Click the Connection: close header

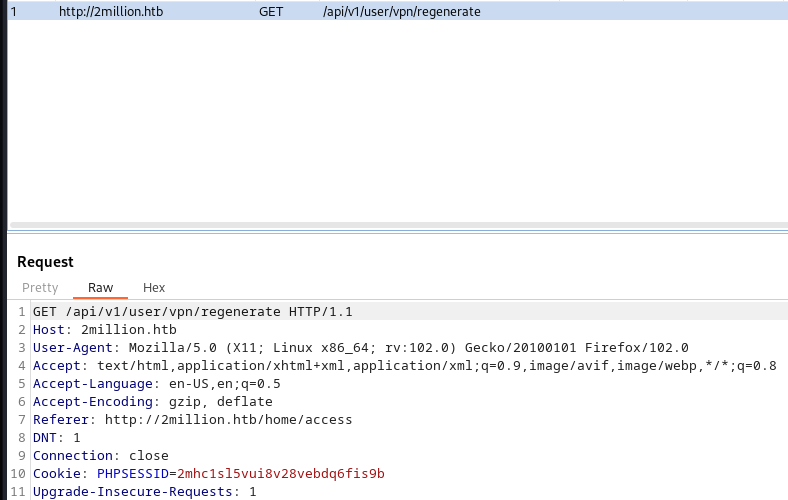click(x=101, y=456)
